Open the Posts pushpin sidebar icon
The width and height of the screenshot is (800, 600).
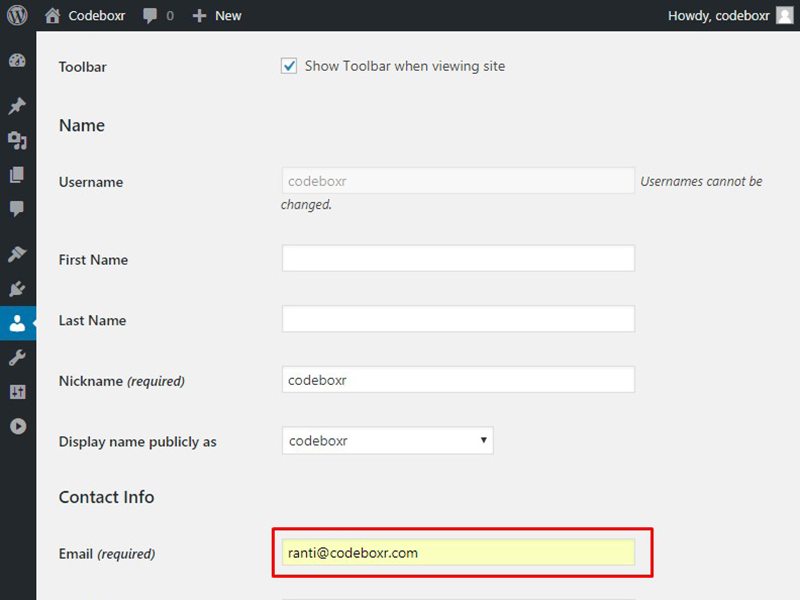[17, 106]
